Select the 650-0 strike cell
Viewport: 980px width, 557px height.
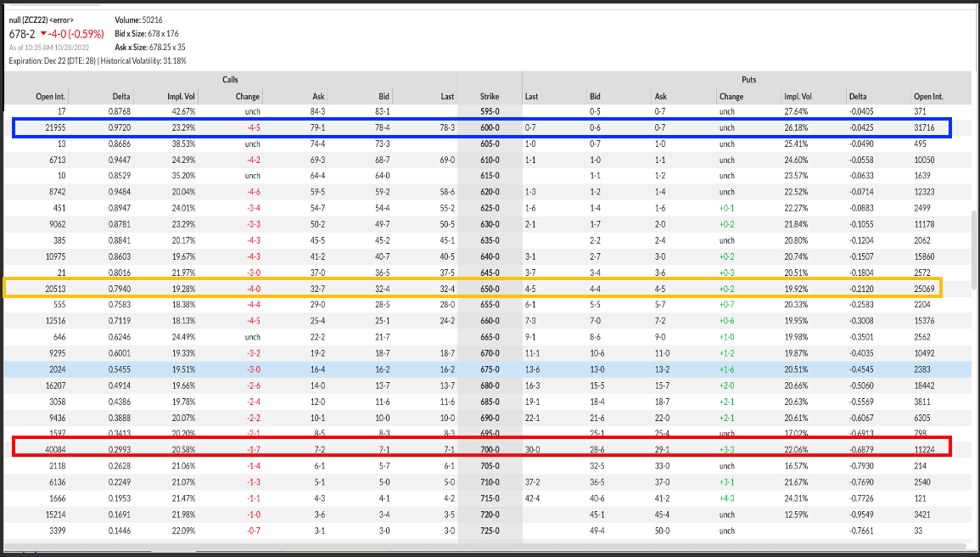coord(490,289)
